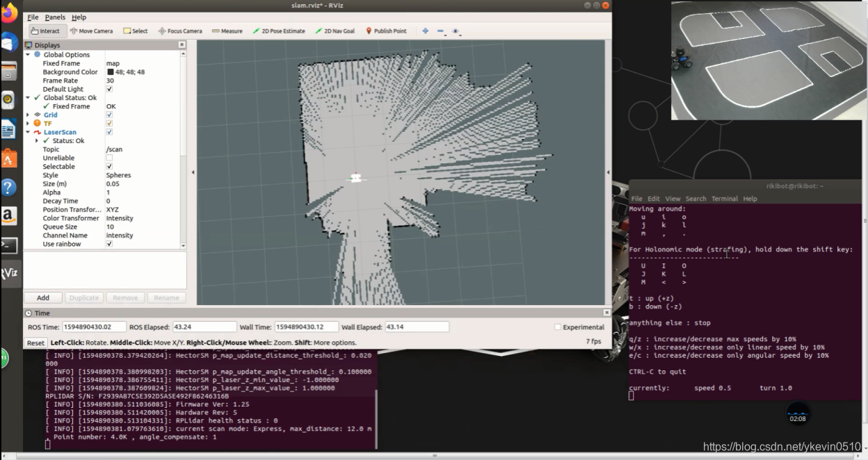Viewport: 868px width, 460px height.
Task: Toggle the Use rainbow checkbox
Action: pyautogui.click(x=109, y=244)
